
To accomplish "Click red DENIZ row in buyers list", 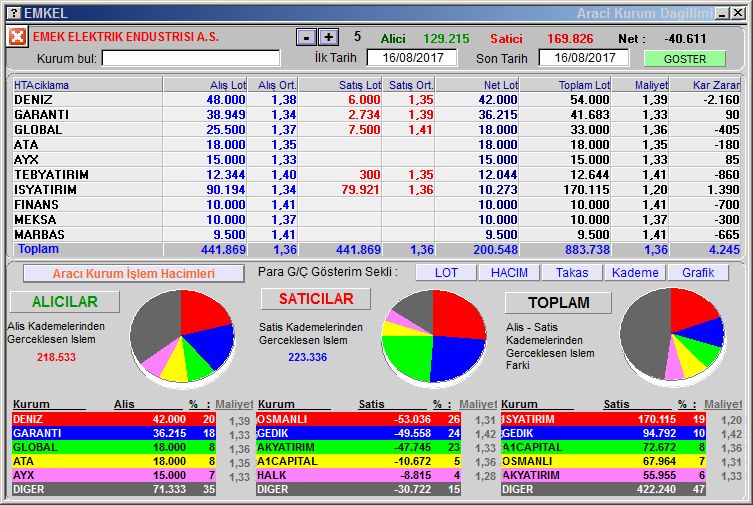I will coord(114,419).
